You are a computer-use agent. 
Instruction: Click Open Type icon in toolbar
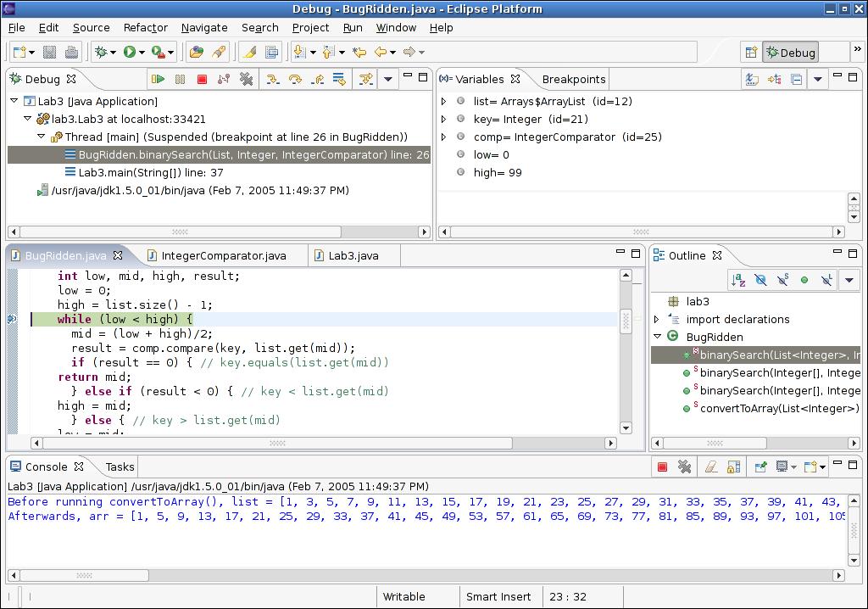click(196, 52)
